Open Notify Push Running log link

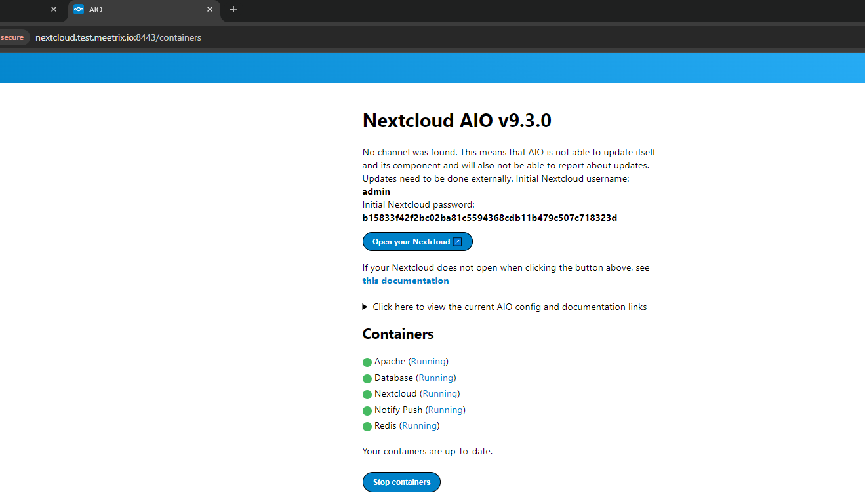pos(445,410)
